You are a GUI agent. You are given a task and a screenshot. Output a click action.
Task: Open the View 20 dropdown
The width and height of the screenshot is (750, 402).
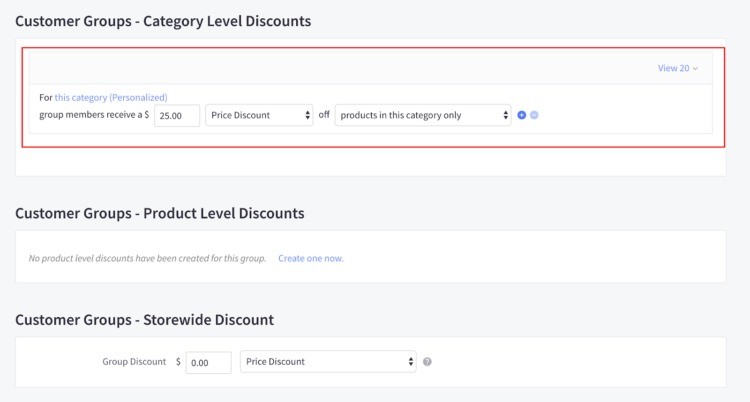[x=677, y=68]
